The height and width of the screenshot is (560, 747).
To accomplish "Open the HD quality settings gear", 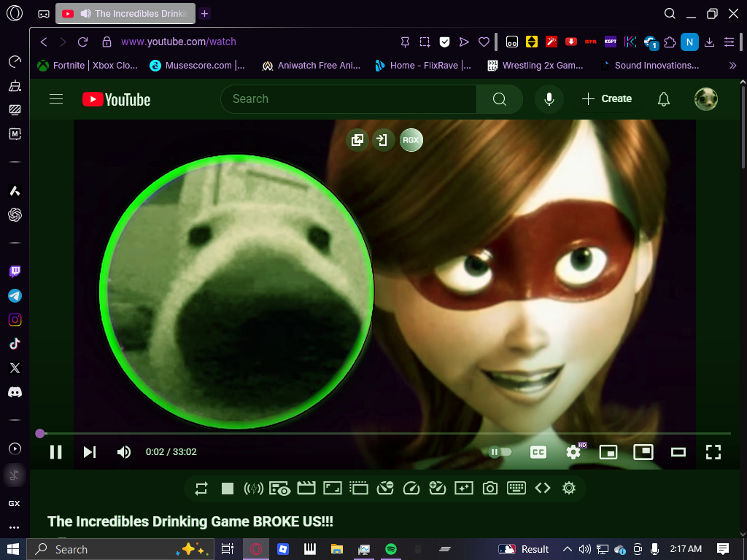I will pos(573,451).
